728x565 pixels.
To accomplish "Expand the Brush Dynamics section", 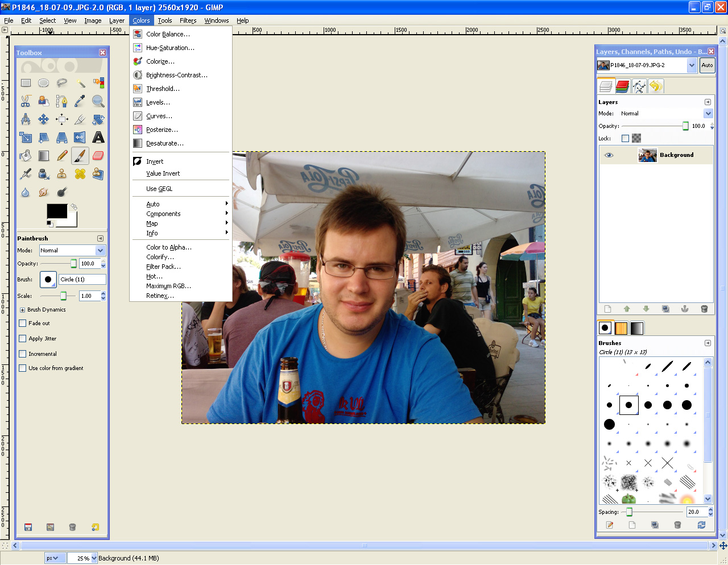I will tap(22, 310).
